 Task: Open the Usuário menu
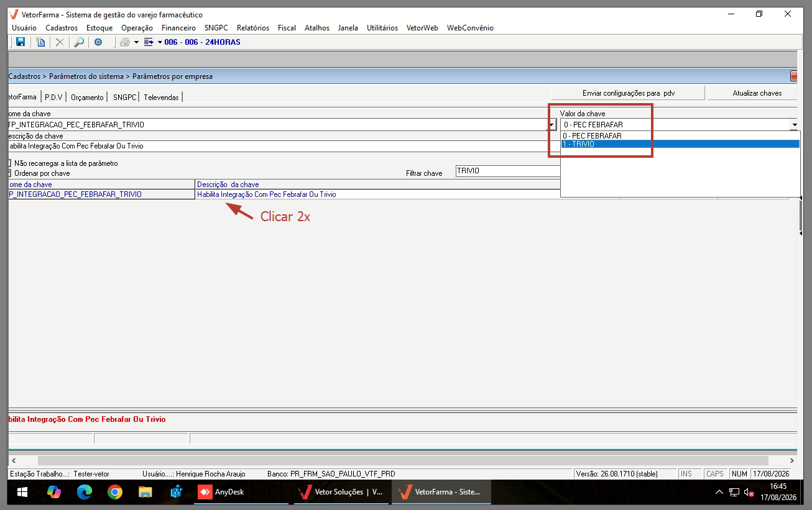click(24, 28)
